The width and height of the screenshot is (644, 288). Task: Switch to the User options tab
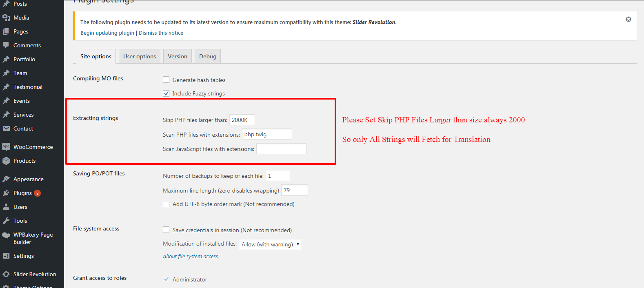pyautogui.click(x=140, y=56)
